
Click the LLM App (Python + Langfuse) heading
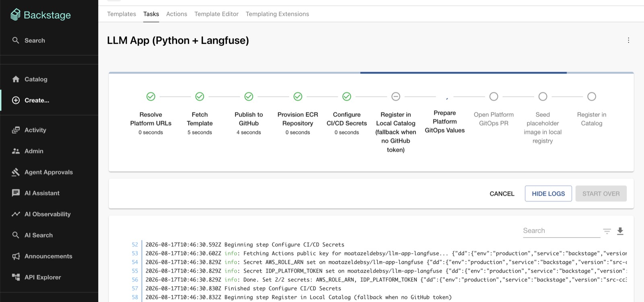click(178, 40)
